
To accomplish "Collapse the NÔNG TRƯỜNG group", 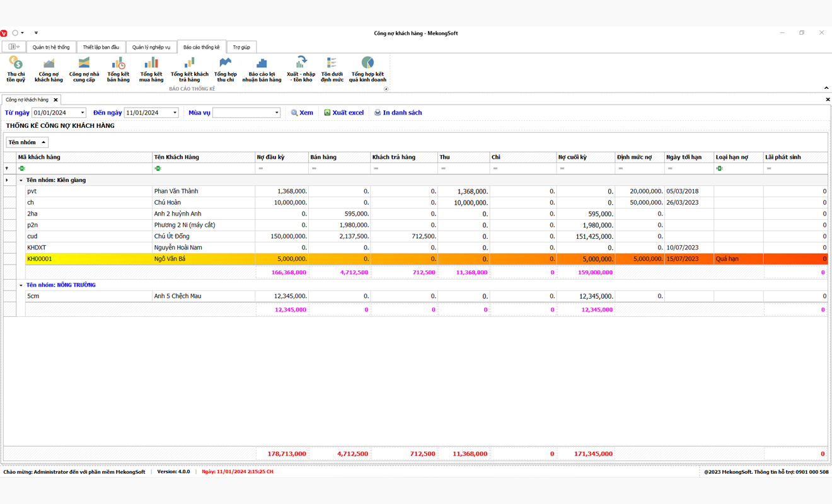I will pos(21,285).
